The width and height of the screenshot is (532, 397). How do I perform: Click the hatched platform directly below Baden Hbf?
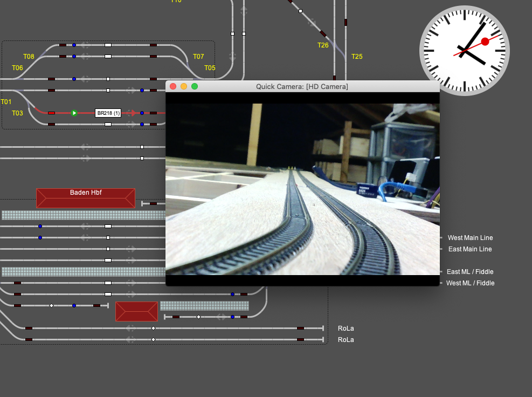(x=84, y=215)
